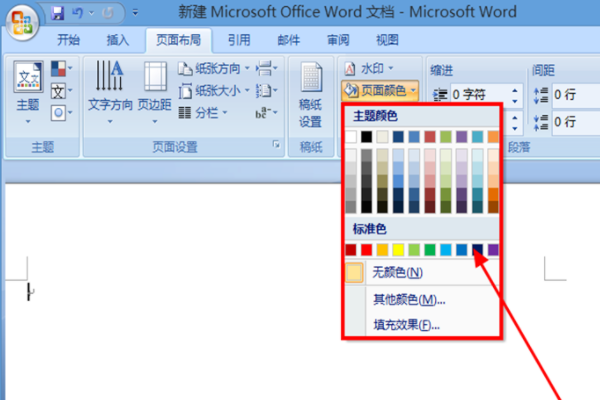600x400 pixels.
Task: Pick the dark blue standard color swatch
Action: pyautogui.click(x=477, y=250)
